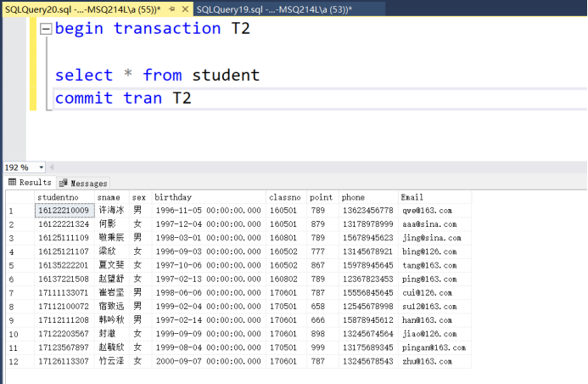
Task: Select the phone column header
Action: coord(368,197)
